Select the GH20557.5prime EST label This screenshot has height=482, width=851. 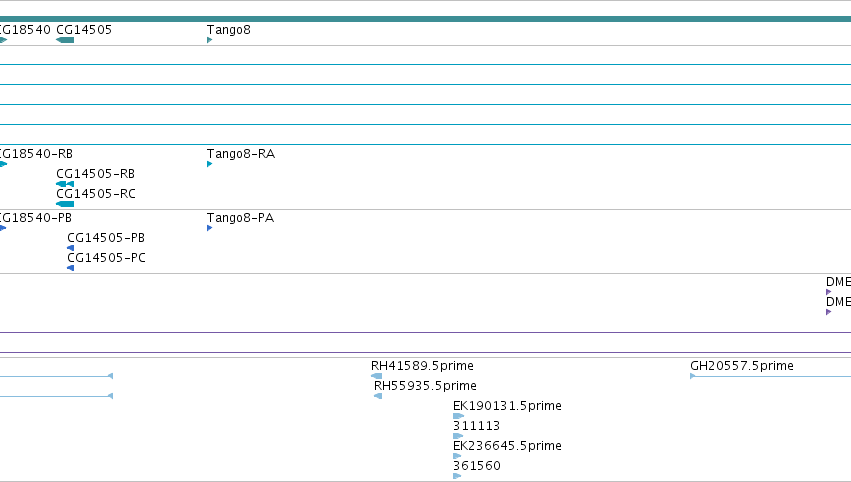coord(742,366)
